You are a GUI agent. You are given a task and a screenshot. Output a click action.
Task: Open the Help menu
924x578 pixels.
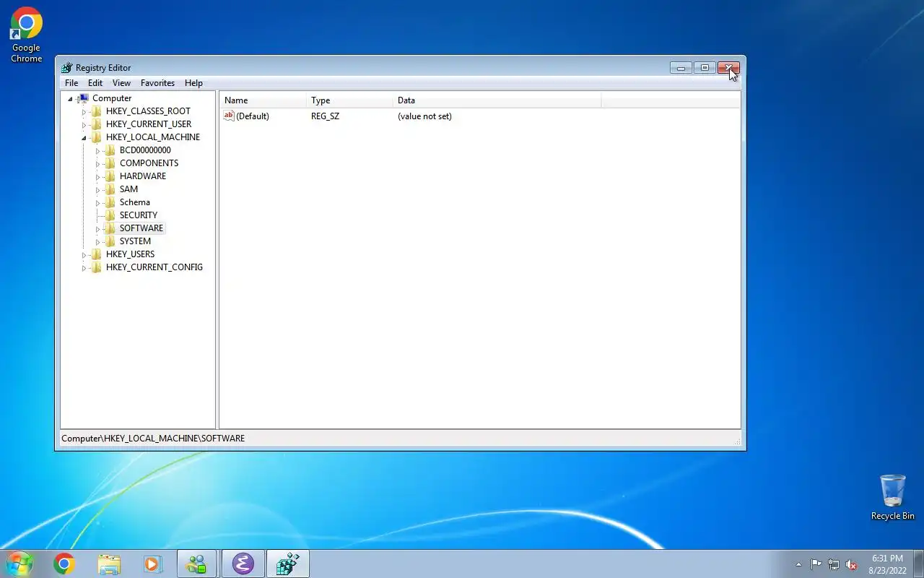pos(193,83)
